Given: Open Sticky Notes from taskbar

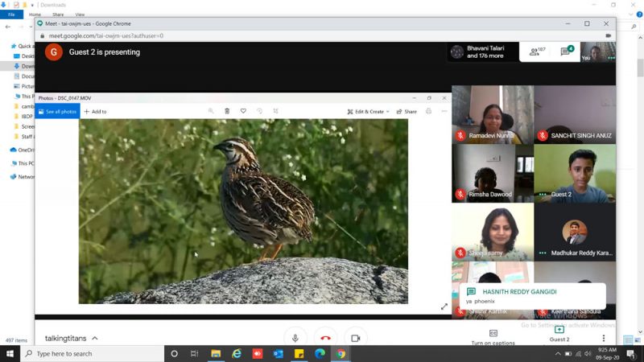Looking at the screenshot, I should pyautogui.click(x=299, y=353).
